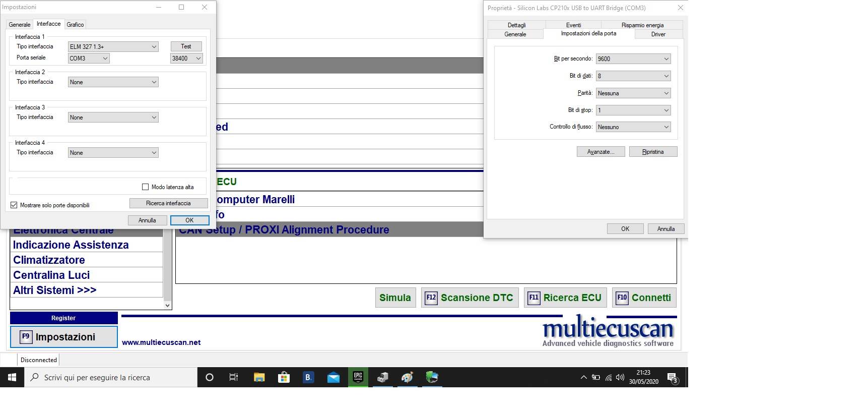Click the Ricerca interfaccia button

tap(168, 203)
